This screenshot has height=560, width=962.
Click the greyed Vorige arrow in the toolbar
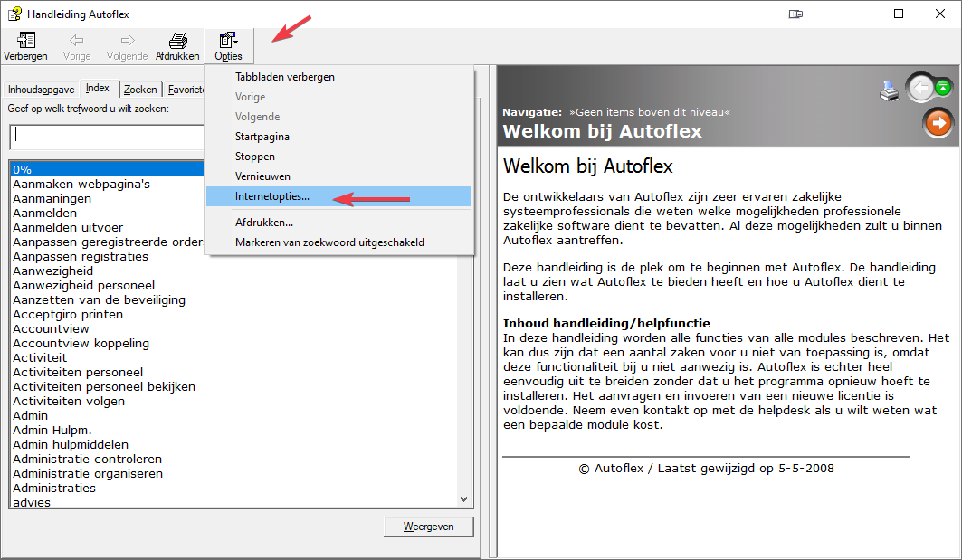pos(77,41)
